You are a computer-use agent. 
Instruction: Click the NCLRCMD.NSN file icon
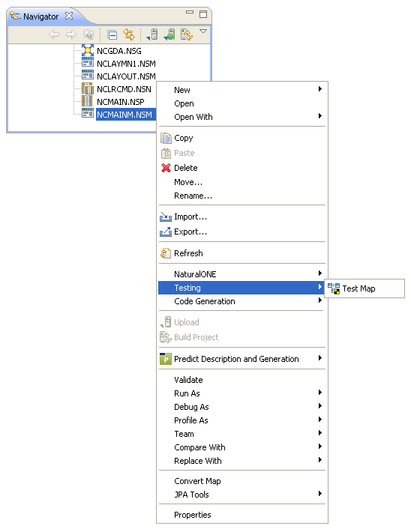click(88, 88)
